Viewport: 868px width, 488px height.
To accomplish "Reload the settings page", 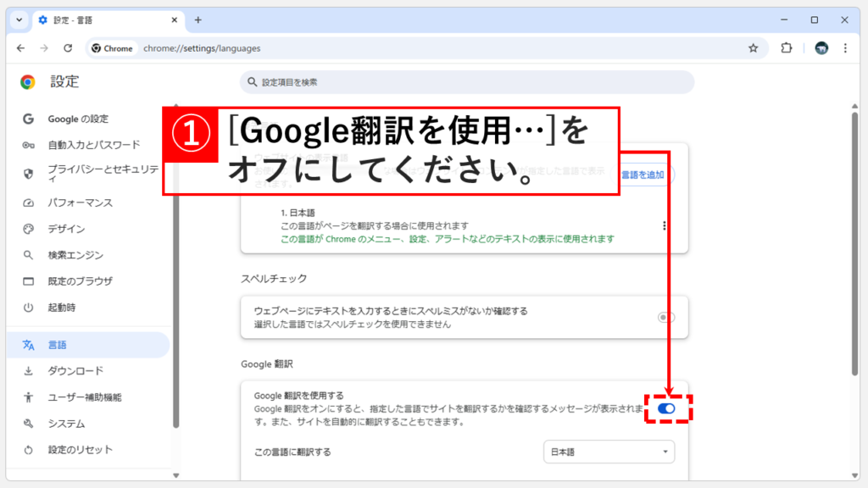I will 69,48.
